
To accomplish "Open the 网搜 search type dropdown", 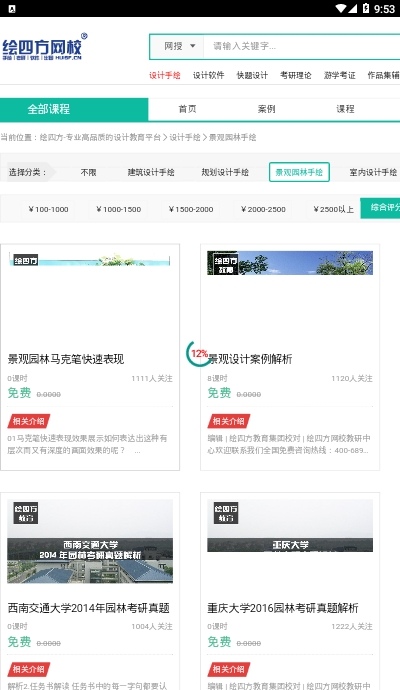I will [177, 46].
